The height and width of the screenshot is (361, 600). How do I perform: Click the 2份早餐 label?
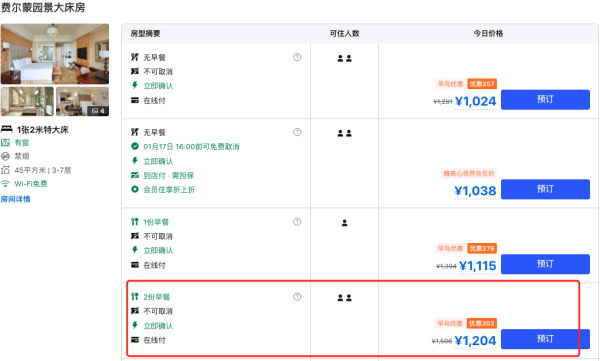pyautogui.click(x=156, y=297)
